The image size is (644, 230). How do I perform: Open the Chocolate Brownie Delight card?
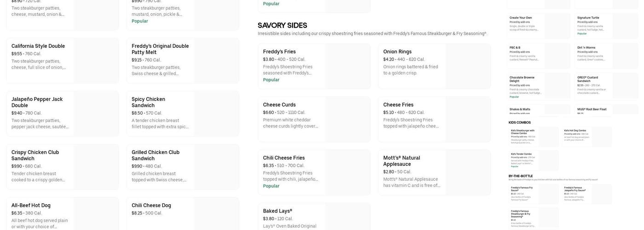point(522,79)
